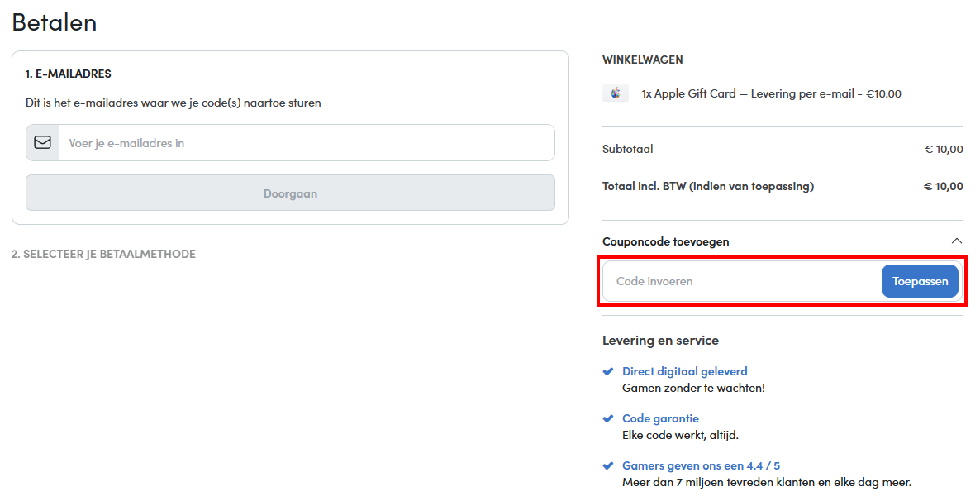
Task: Click the envelope icon in email field
Action: click(42, 142)
